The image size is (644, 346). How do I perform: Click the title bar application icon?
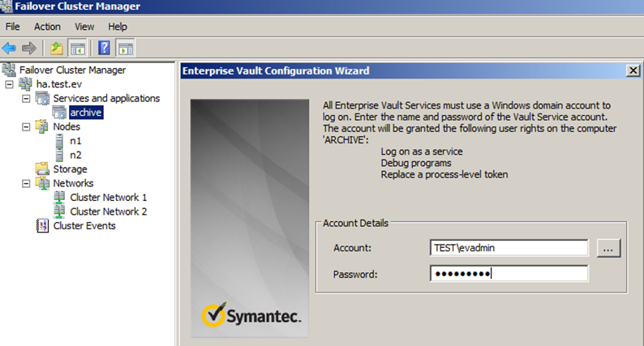(6, 6)
